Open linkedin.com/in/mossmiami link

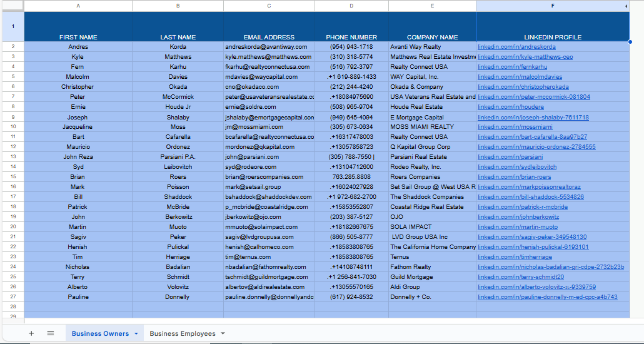[x=515, y=127]
